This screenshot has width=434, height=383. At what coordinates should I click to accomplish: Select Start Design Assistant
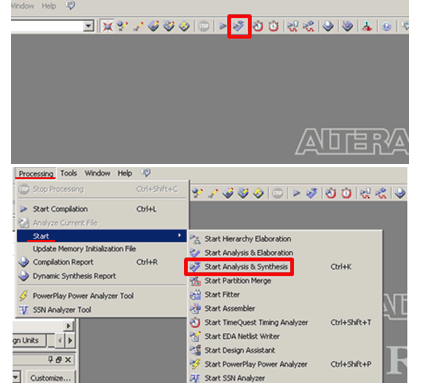click(285, 351)
